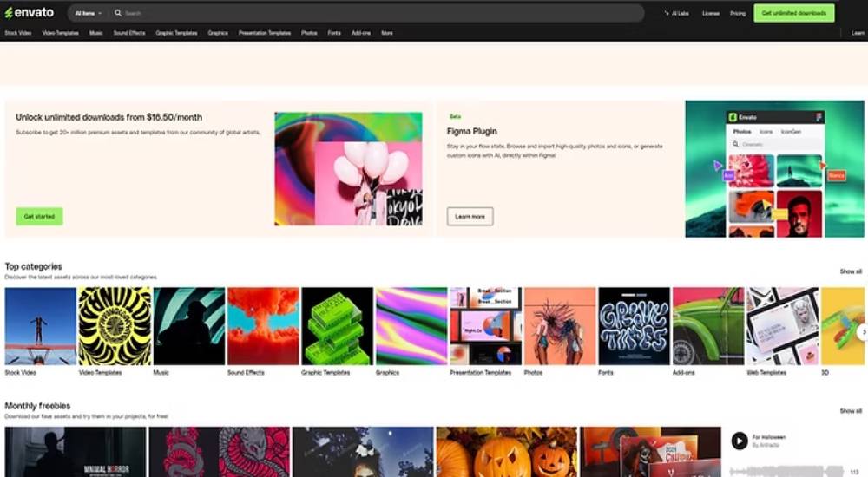The width and height of the screenshot is (868, 477).
Task: Select Sound Effects category thumbnail
Action: (x=263, y=326)
